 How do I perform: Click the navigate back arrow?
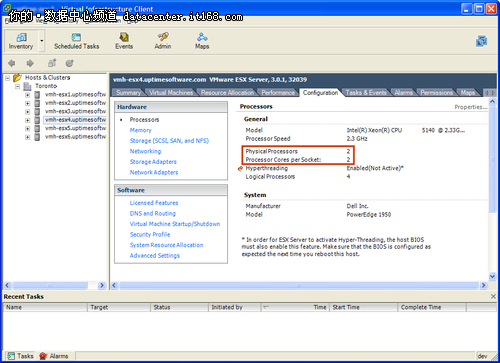pos(12,63)
